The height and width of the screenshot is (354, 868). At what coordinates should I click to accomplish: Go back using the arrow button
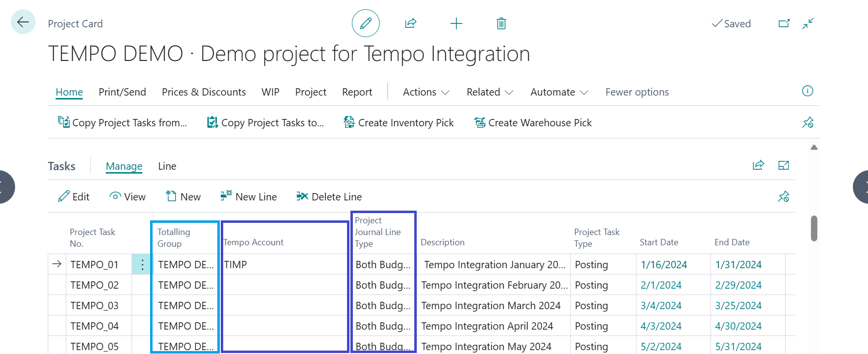point(23,22)
